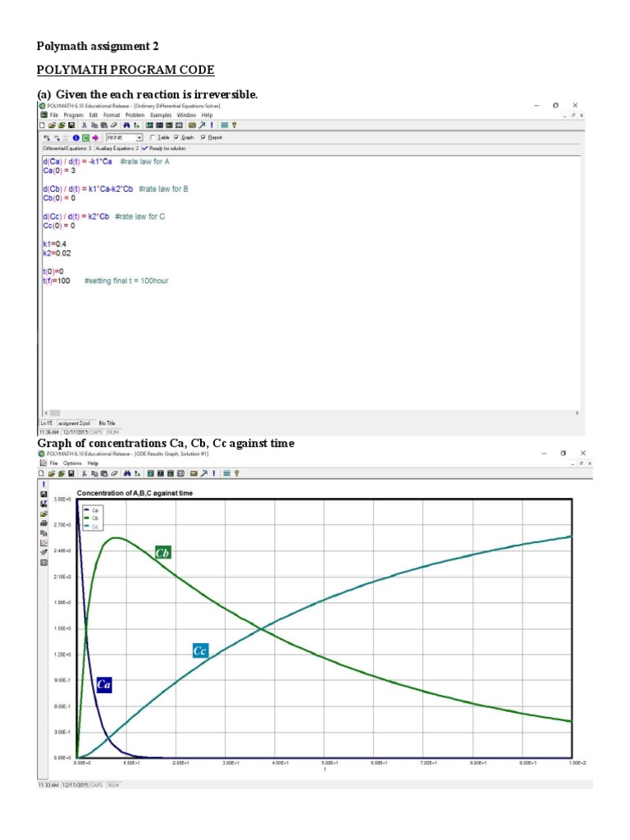Viewport: 630px width, 840px height.
Task: Click Cut scissors icon in Graph window toolbar
Action: (x=84, y=473)
